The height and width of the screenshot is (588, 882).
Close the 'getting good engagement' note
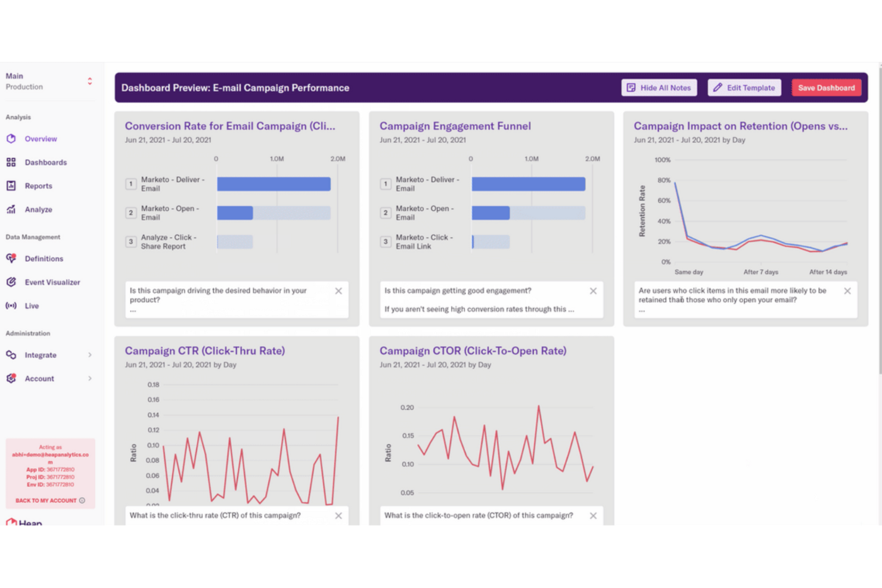[x=593, y=291]
